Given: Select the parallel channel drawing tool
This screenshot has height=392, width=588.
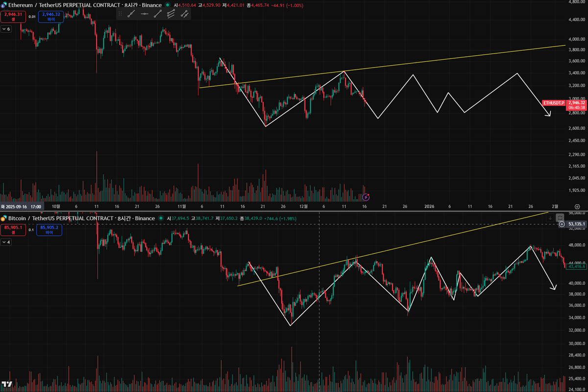Looking at the screenshot, I should tap(171, 14).
